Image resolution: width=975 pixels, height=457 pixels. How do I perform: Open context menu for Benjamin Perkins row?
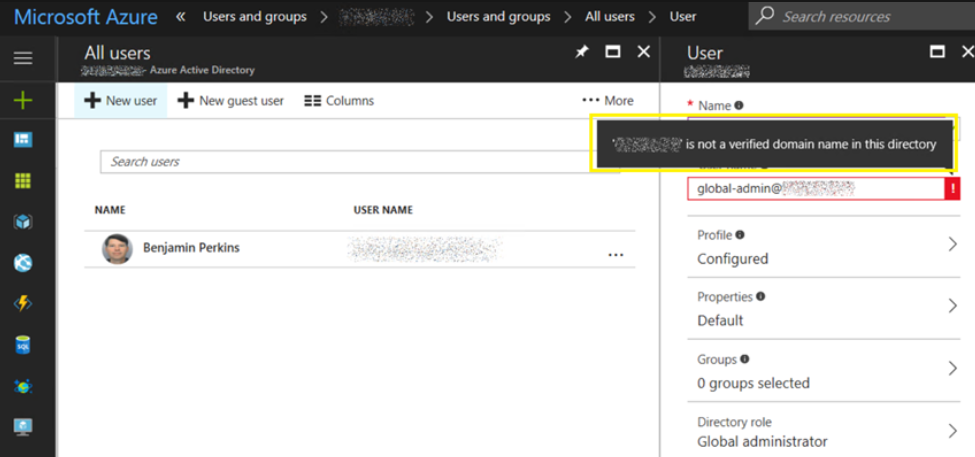[616, 255]
